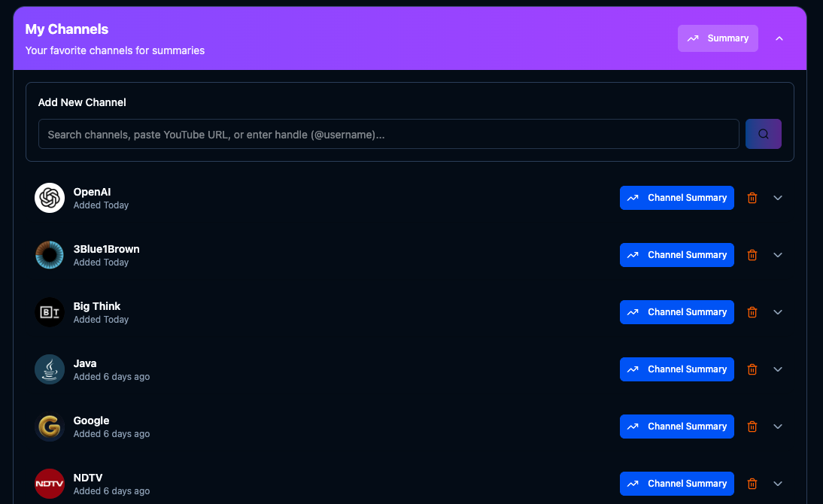Click the 3Blue1Brown eye avatar
The height and width of the screenshot is (504, 823).
coord(50,255)
